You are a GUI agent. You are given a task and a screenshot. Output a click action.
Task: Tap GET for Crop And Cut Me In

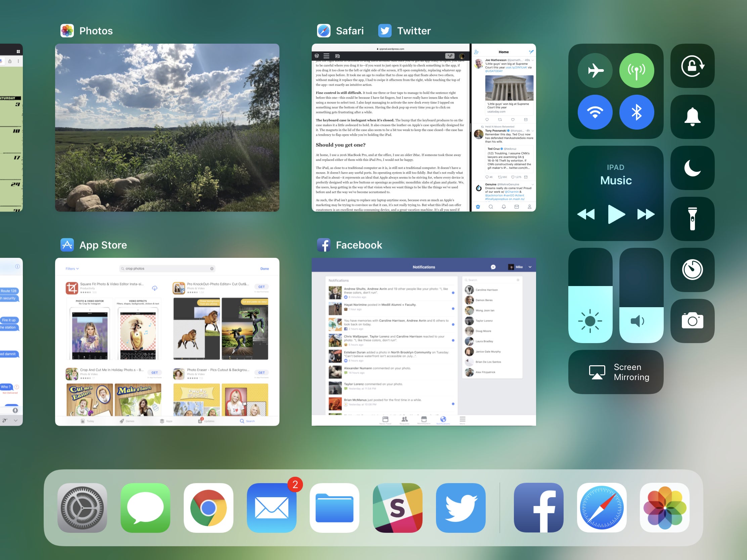coord(154,372)
